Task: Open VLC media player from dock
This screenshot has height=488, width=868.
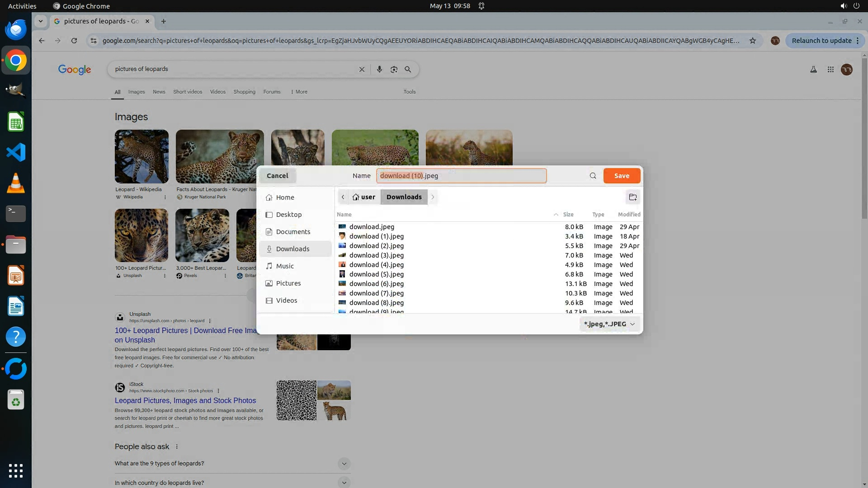Action: [16, 183]
